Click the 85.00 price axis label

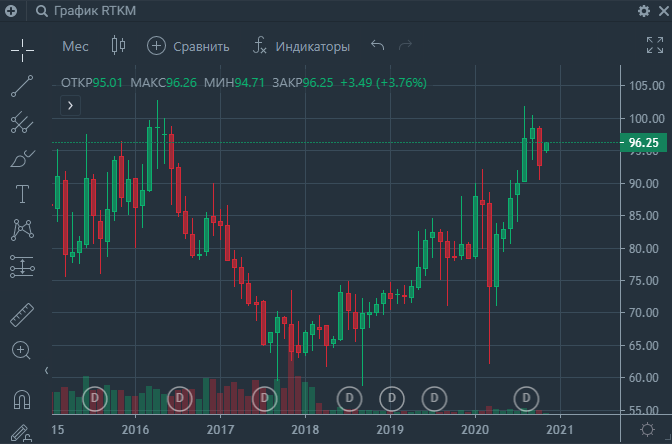click(643, 216)
